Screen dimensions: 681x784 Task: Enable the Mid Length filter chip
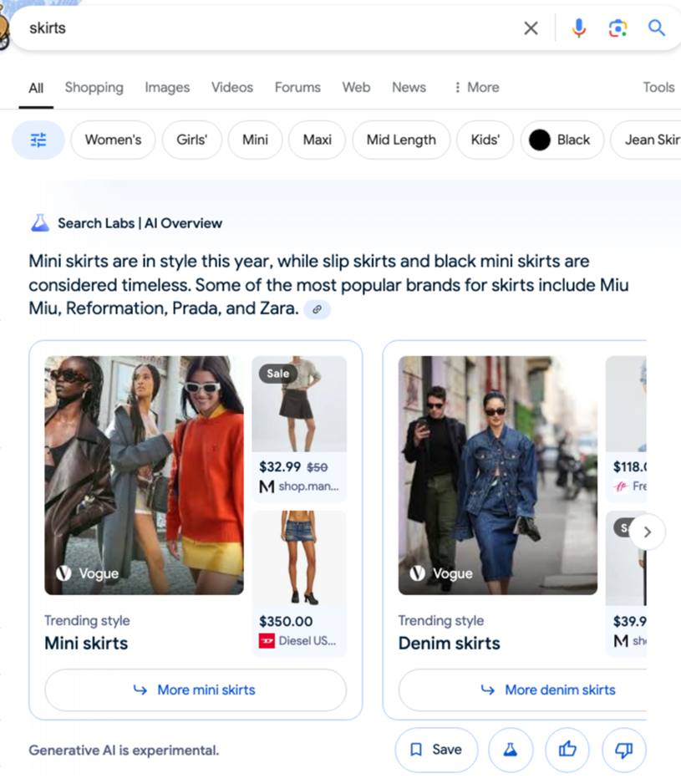coord(401,140)
